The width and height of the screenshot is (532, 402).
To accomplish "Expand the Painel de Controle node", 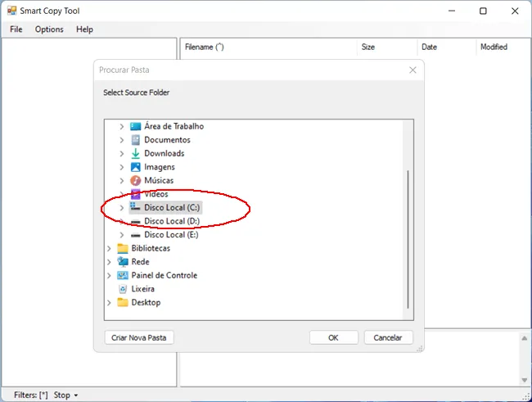I will [109, 275].
